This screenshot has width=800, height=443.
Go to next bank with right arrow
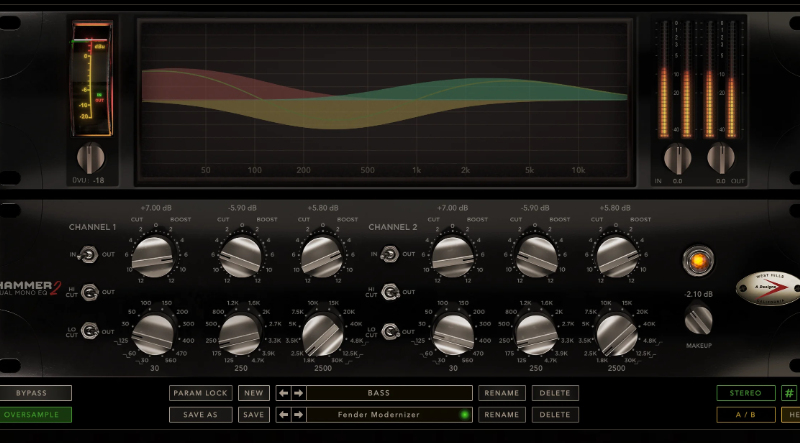298,393
